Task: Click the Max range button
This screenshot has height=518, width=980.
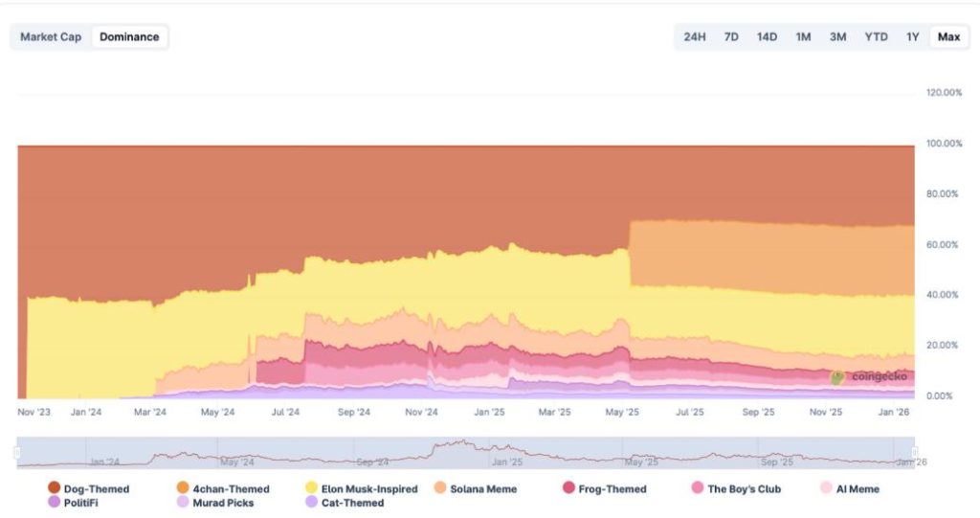Action: [x=948, y=37]
